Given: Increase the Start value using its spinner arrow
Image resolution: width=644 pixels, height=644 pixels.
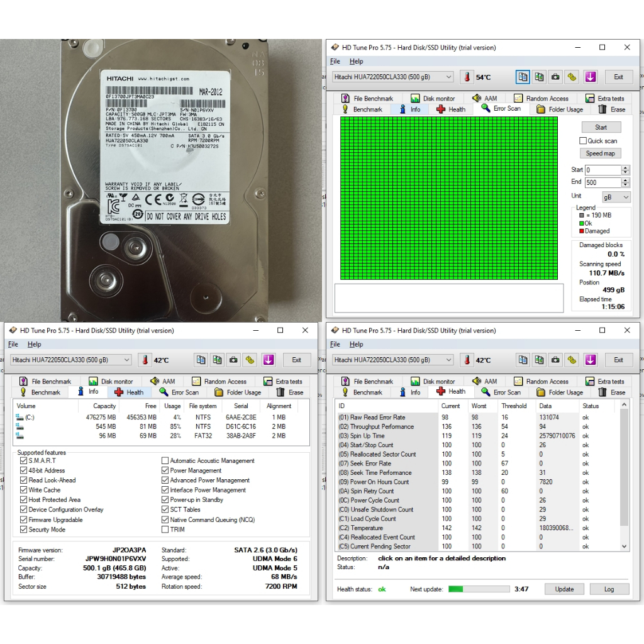Looking at the screenshot, I should [625, 168].
